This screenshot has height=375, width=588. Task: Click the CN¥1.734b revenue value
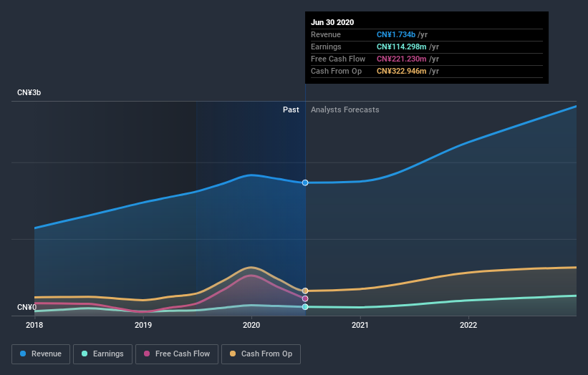pos(396,34)
